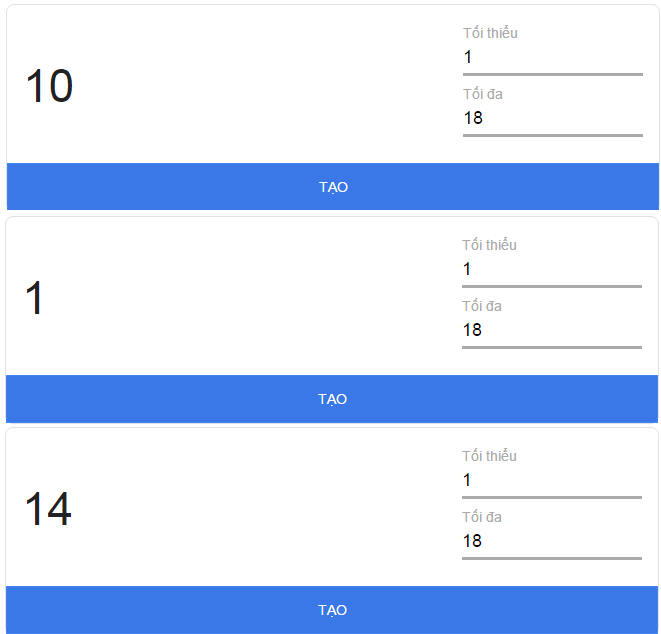661x634 pixels.
Task: Hit the TẠO button under number 14
Action: (x=333, y=610)
